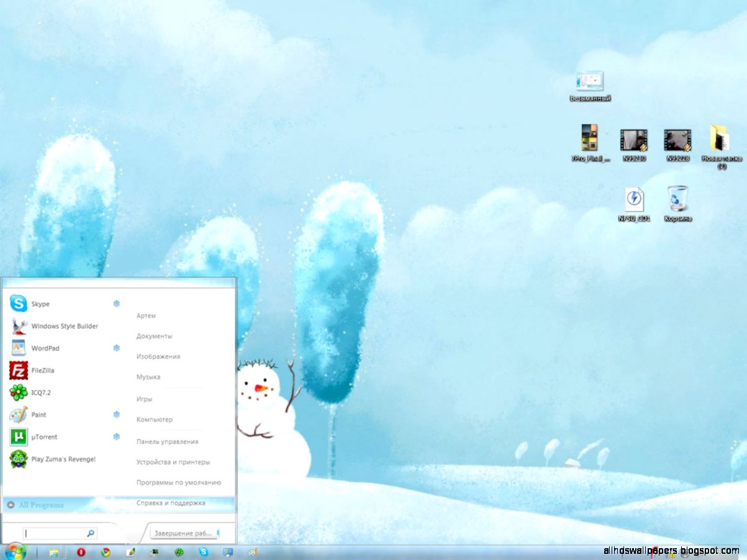Open ICQ flower icon on taskbar

point(179,552)
